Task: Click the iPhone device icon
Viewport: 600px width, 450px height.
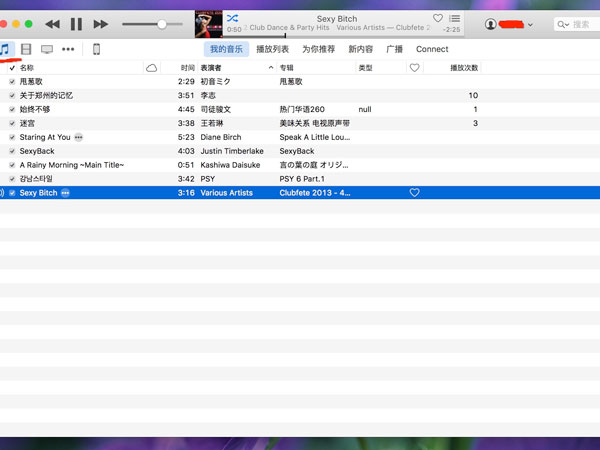Action: point(96,48)
